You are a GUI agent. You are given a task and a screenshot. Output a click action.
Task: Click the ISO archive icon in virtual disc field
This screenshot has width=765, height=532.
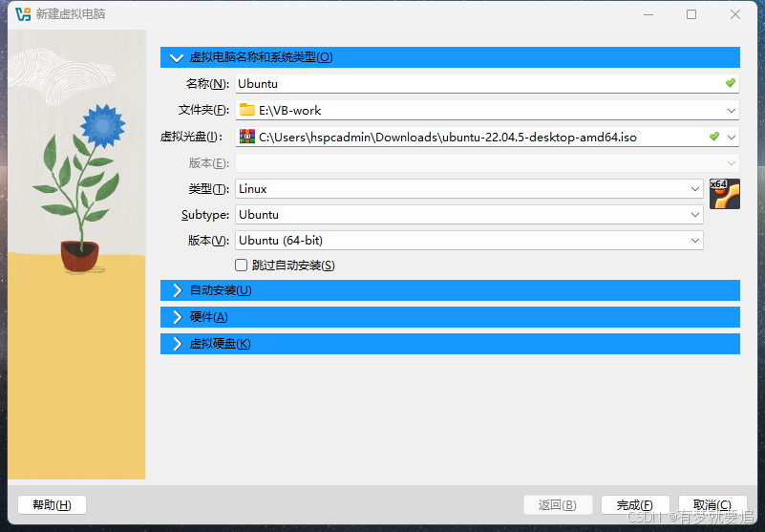click(x=246, y=137)
